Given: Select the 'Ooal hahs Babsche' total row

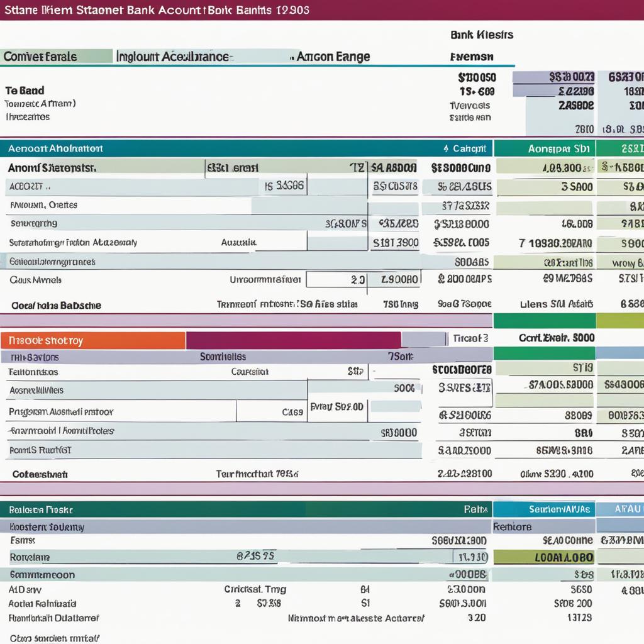Looking at the screenshot, I should (247, 305).
